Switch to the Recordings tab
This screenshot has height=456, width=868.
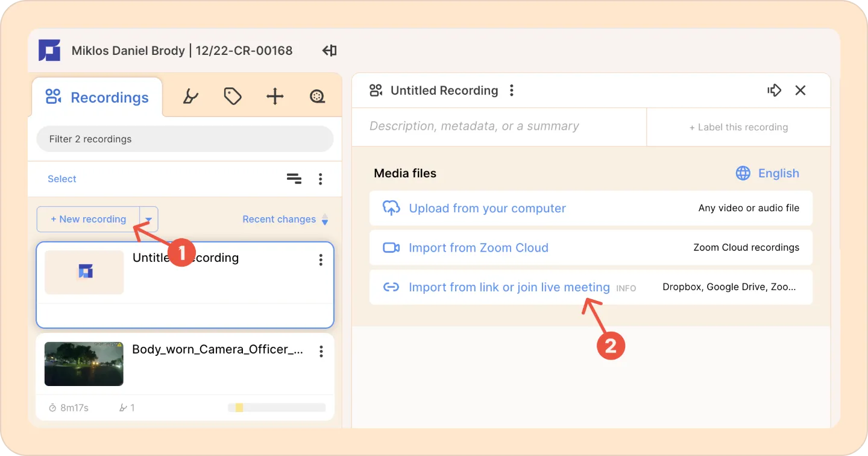pos(97,97)
